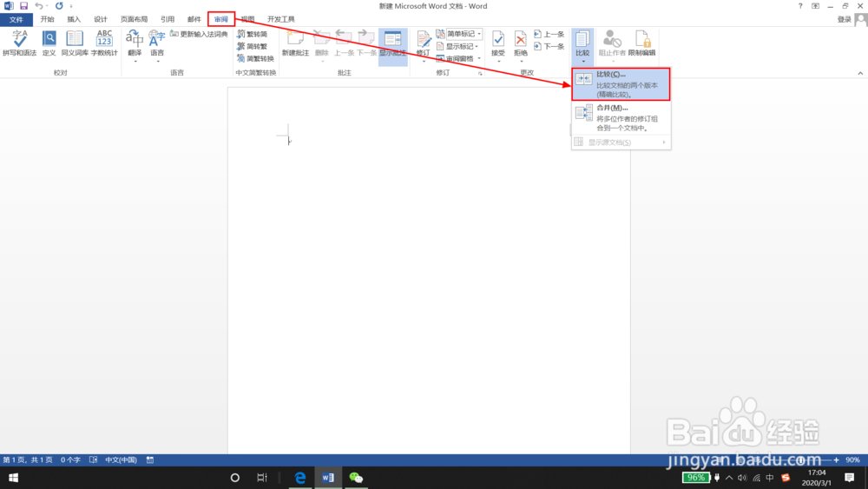Open Windows Action Center notifications
The image size is (868, 489).
point(849,478)
